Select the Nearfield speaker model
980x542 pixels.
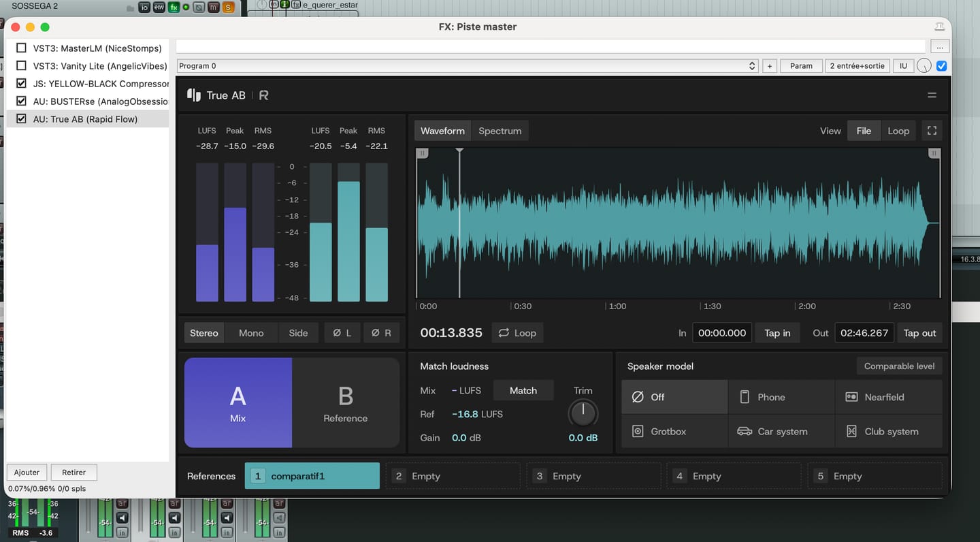(x=889, y=397)
